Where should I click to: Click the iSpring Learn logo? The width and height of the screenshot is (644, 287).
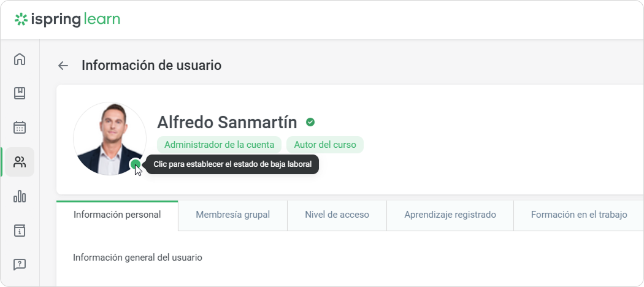[67, 20]
